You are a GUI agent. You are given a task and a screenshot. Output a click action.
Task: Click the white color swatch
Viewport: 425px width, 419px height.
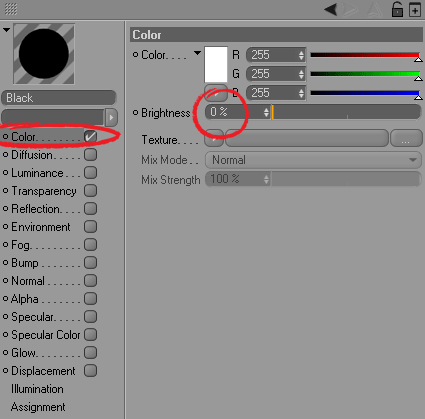(216, 64)
